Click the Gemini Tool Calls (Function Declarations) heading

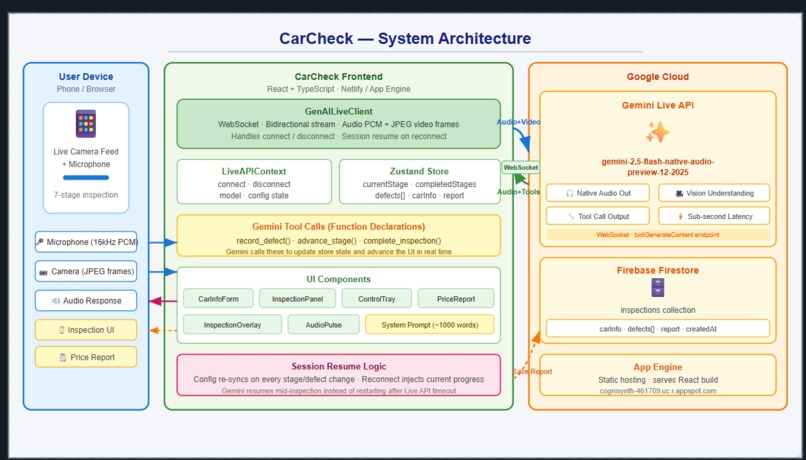tap(338, 227)
